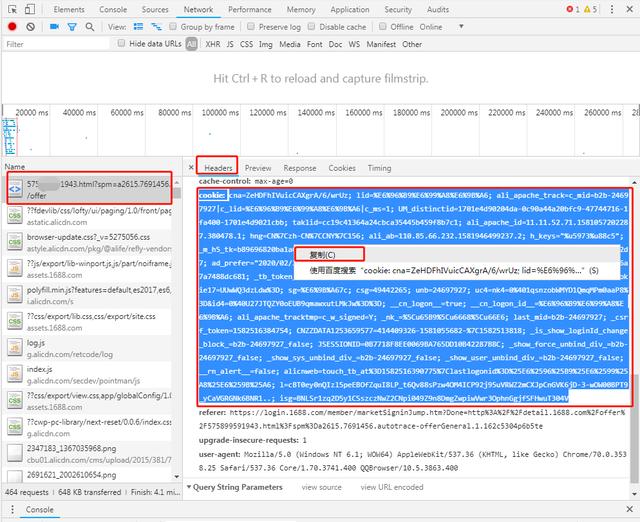
Task: Stop recording network log red button
Action: 12,27
